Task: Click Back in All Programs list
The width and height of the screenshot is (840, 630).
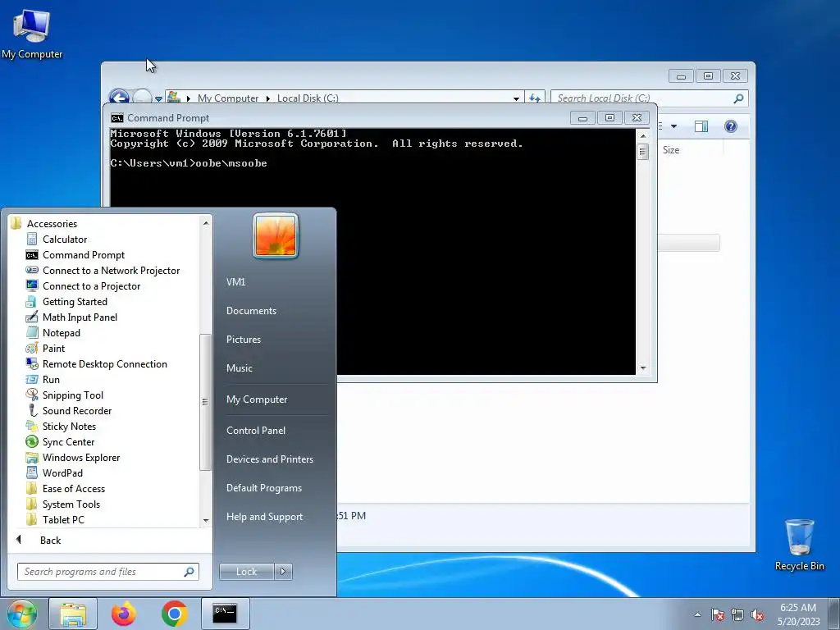Action: tap(50, 541)
